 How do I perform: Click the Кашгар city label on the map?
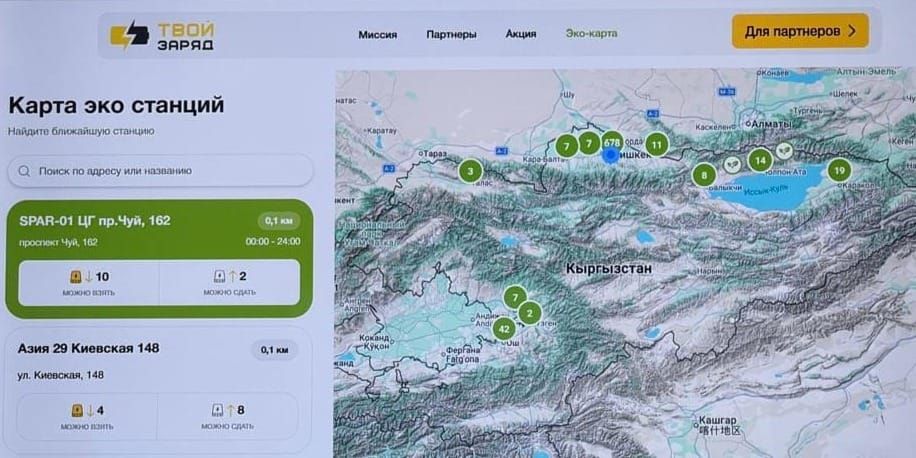tap(718, 420)
